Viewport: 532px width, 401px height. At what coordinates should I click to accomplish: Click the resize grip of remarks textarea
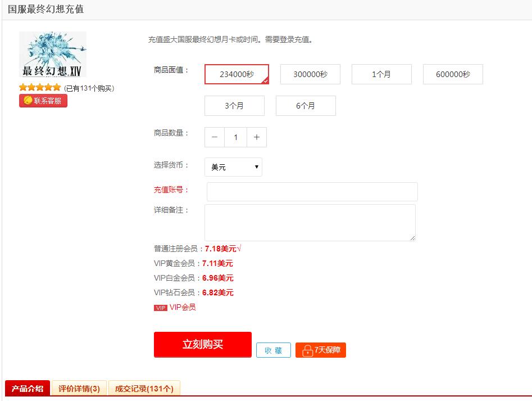pos(412,238)
